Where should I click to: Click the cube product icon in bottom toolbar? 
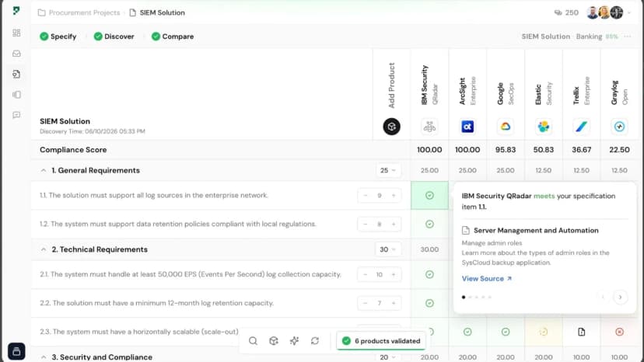tap(274, 341)
